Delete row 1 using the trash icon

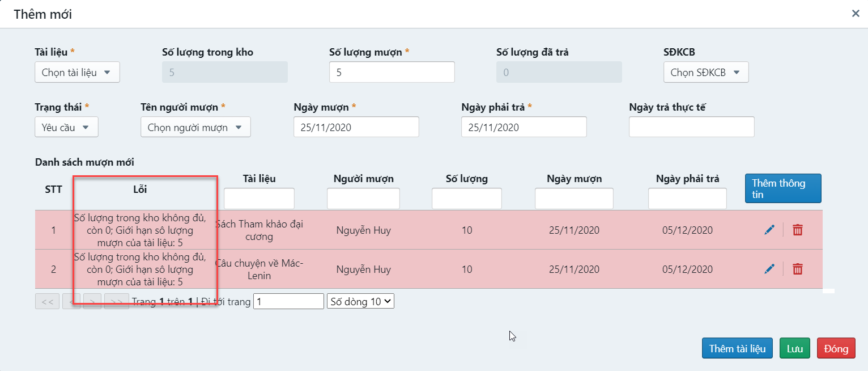tap(798, 230)
